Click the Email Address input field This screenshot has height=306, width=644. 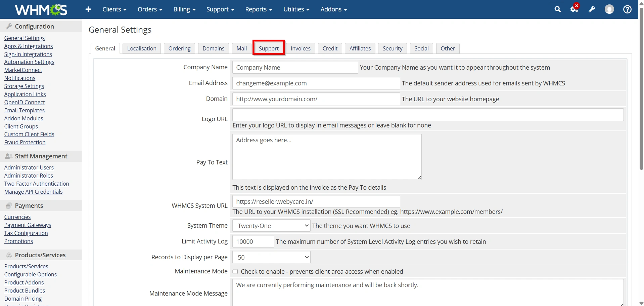coord(316,83)
